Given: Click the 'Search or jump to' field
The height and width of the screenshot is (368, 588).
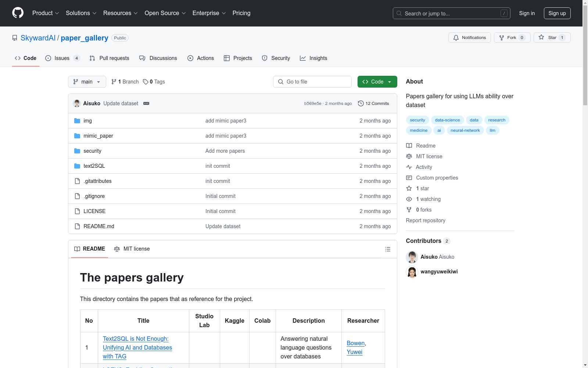Looking at the screenshot, I should pos(452,13).
